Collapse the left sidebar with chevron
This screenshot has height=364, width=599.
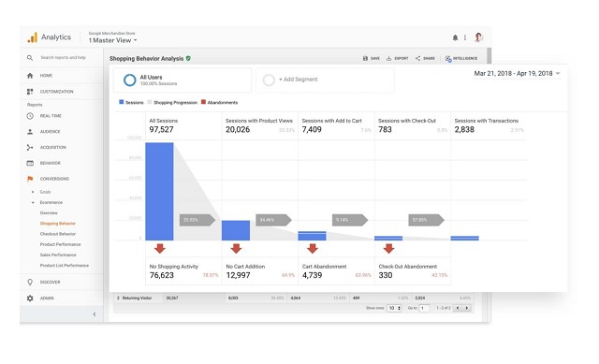(x=95, y=314)
